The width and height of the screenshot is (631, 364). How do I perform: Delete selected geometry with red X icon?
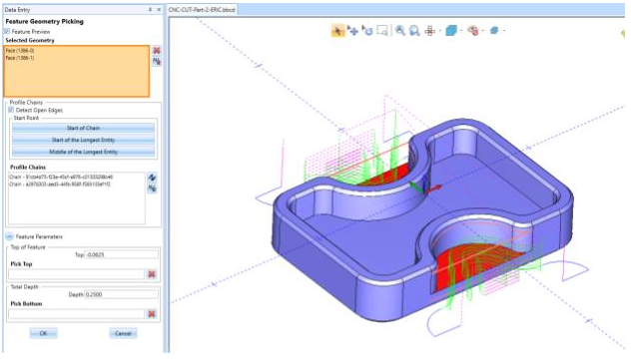tap(157, 51)
